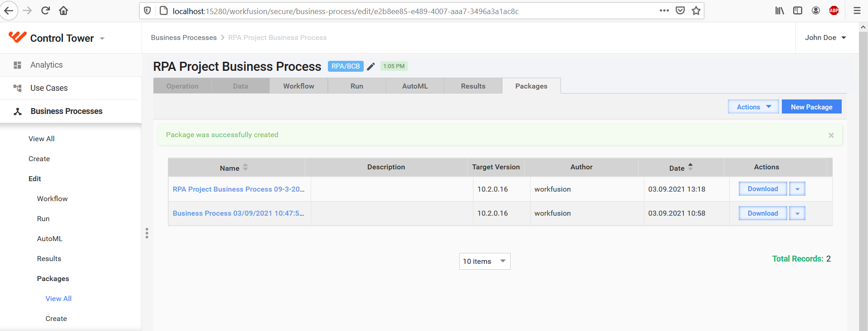Image resolution: width=868 pixels, height=331 pixels.
Task: Click the page scrollbar up arrow
Action: [863, 27]
